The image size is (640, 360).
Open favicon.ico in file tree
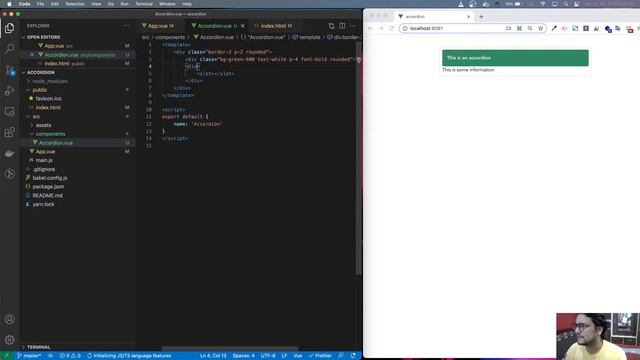pos(48,99)
